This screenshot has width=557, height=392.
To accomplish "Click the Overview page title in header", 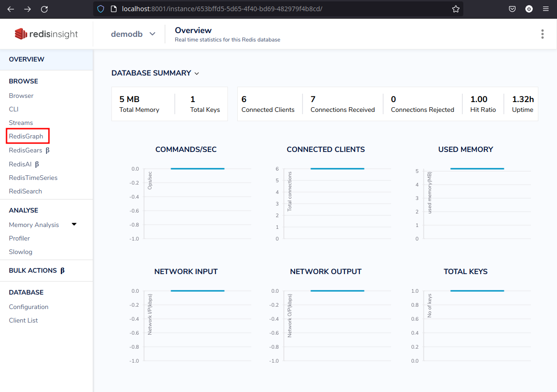I will 193,31.
